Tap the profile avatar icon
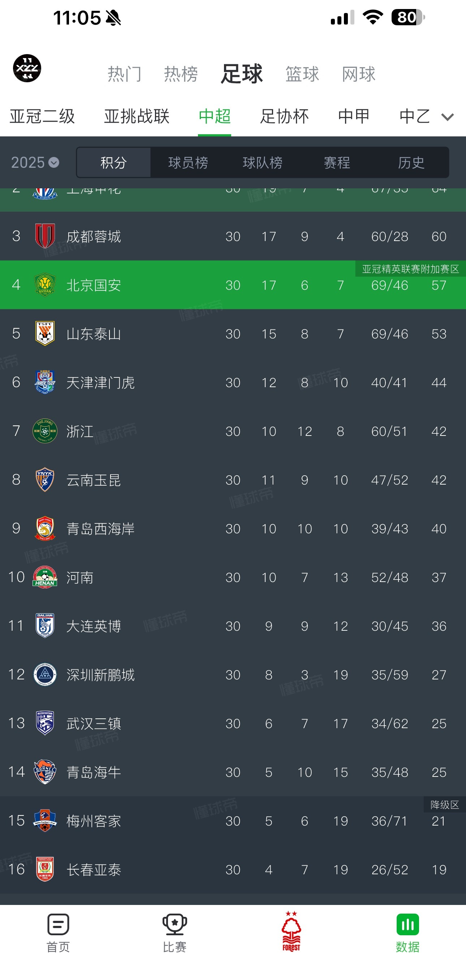The height and width of the screenshot is (980, 466). click(27, 69)
